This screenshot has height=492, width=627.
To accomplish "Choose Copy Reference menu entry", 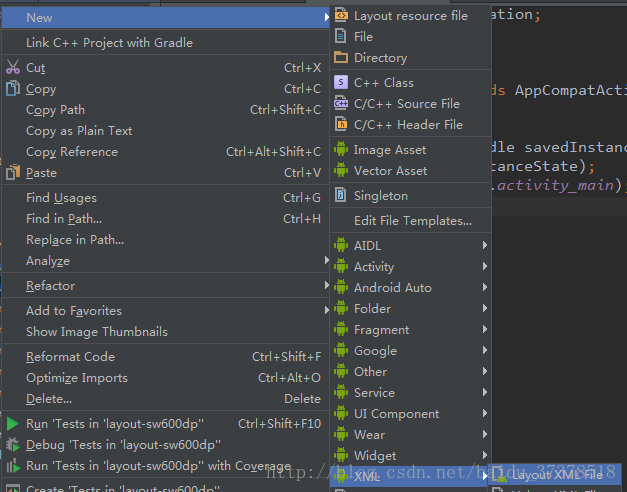I will (x=166, y=152).
